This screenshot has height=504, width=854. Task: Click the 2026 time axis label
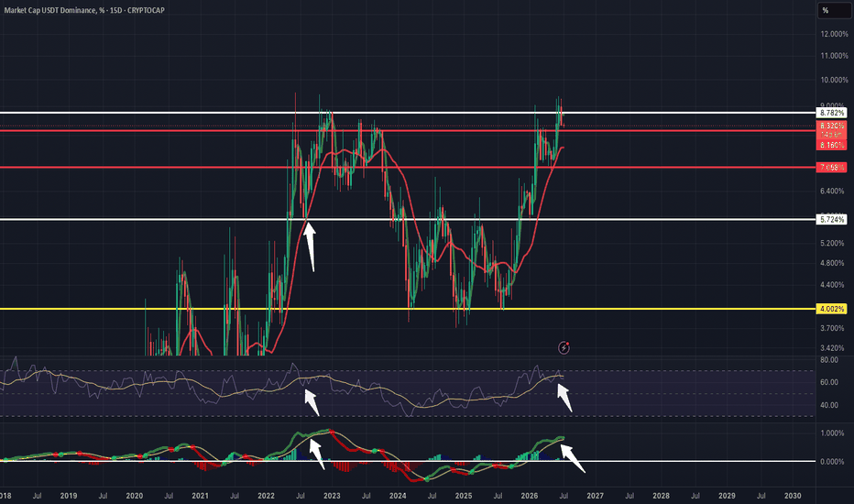coord(530,496)
